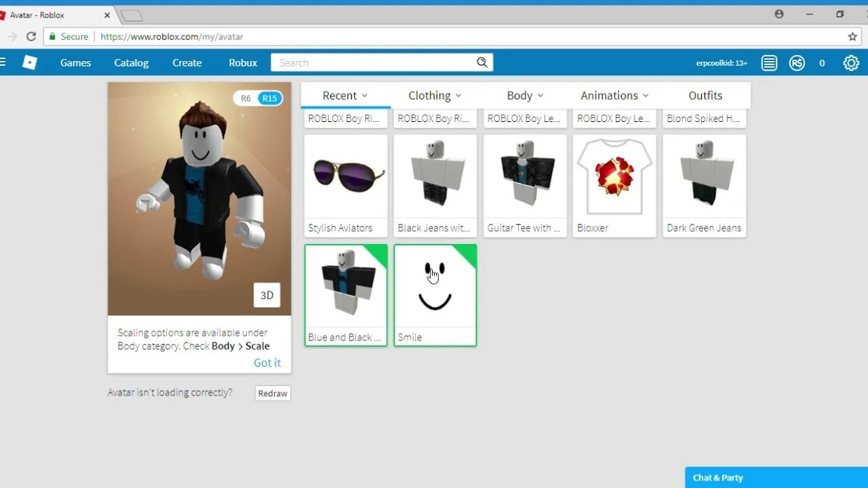
Task: Expand the Animations category dropdown
Action: [614, 96]
